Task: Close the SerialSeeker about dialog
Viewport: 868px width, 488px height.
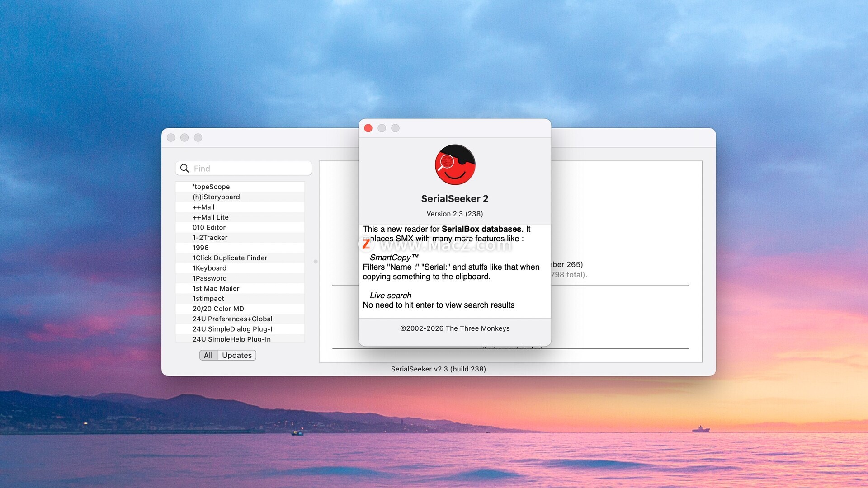Action: point(368,128)
